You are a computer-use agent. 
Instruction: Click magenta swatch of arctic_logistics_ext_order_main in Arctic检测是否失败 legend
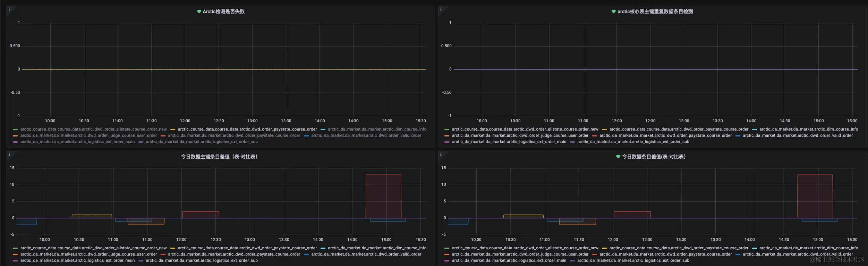[15, 142]
